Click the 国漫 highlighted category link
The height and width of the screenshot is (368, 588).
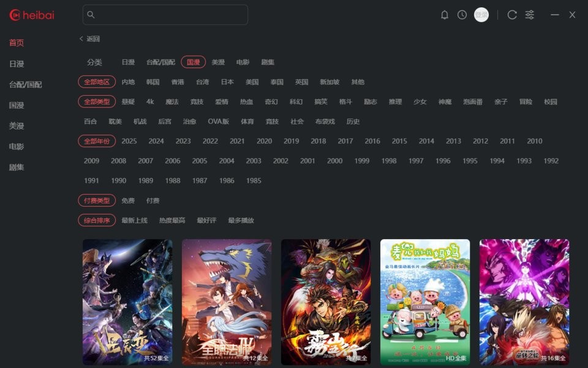point(190,62)
